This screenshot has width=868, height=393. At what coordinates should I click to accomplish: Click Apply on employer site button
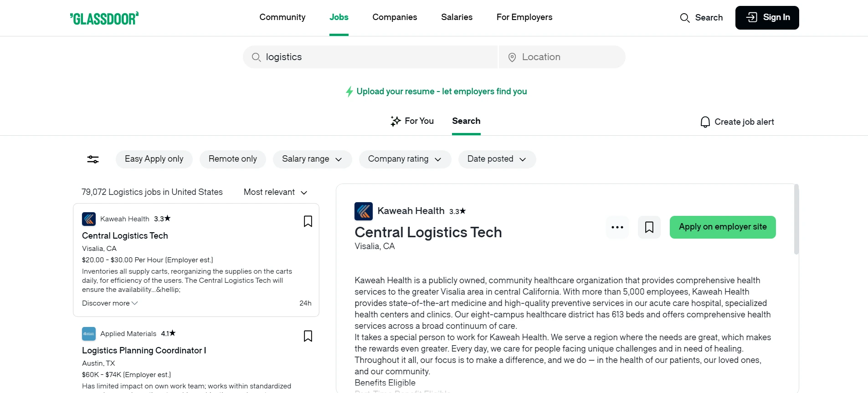tap(723, 227)
